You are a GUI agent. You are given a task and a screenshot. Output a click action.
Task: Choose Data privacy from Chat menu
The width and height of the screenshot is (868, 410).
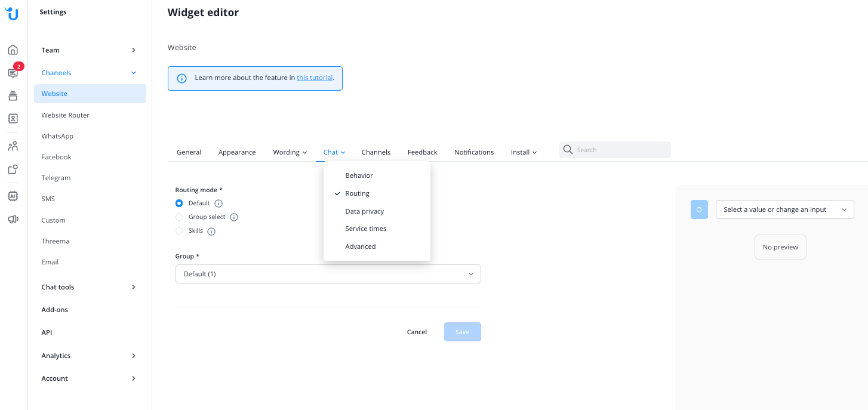pyautogui.click(x=364, y=211)
